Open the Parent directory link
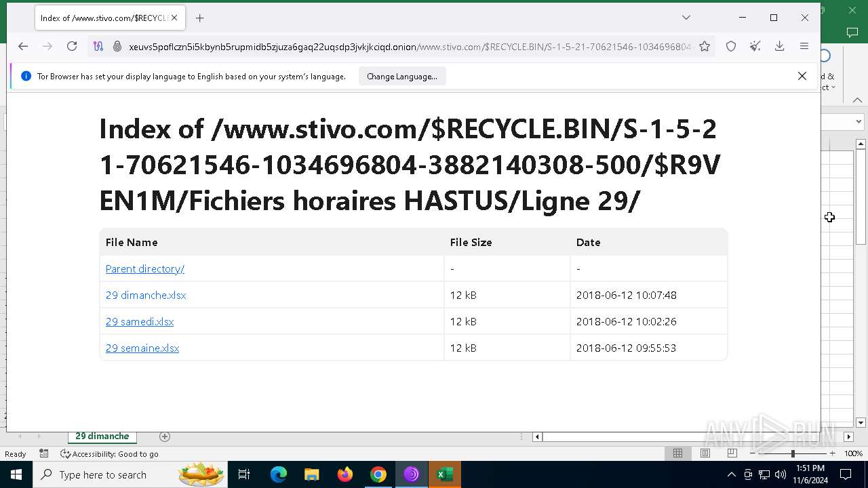868x488 pixels. 145,269
